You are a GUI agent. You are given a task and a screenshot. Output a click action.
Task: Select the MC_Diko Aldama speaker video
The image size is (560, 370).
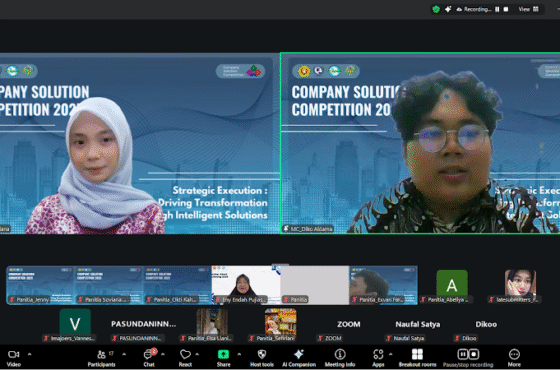point(420,143)
